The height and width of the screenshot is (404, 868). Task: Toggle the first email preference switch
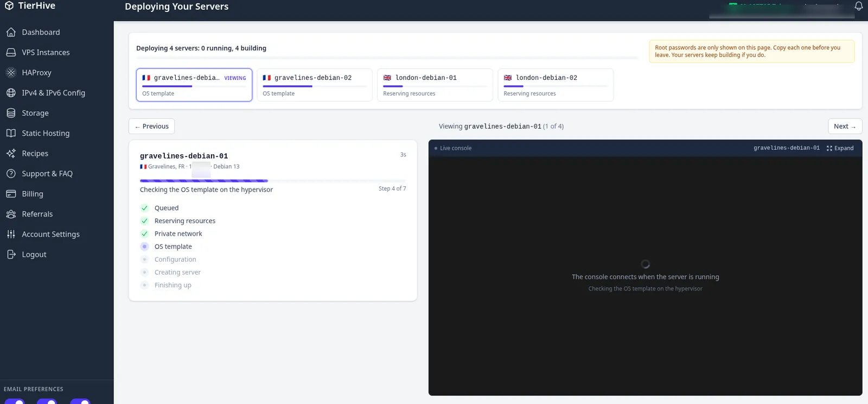(15, 401)
